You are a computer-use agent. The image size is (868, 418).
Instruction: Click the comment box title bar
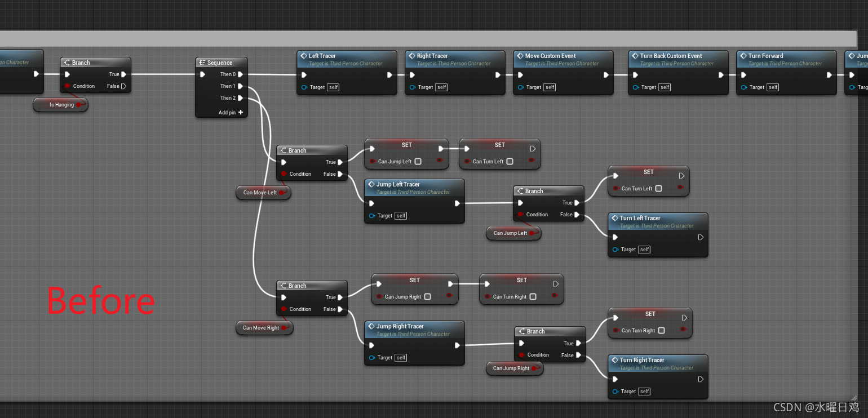click(428, 38)
